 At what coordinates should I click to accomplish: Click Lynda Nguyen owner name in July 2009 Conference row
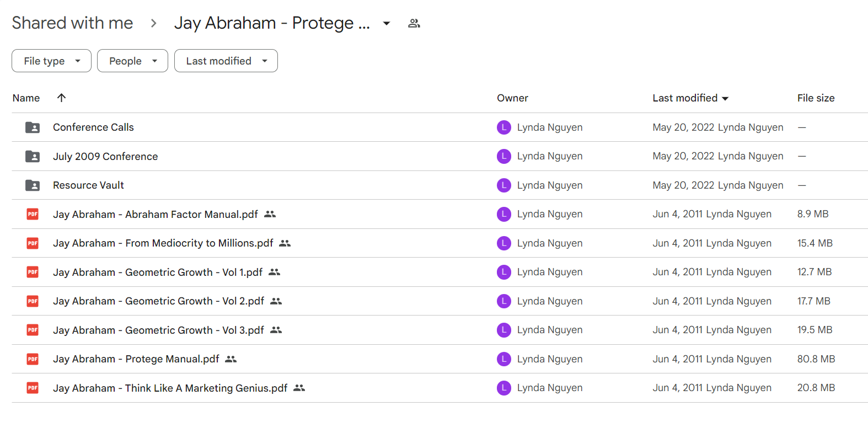click(x=550, y=157)
